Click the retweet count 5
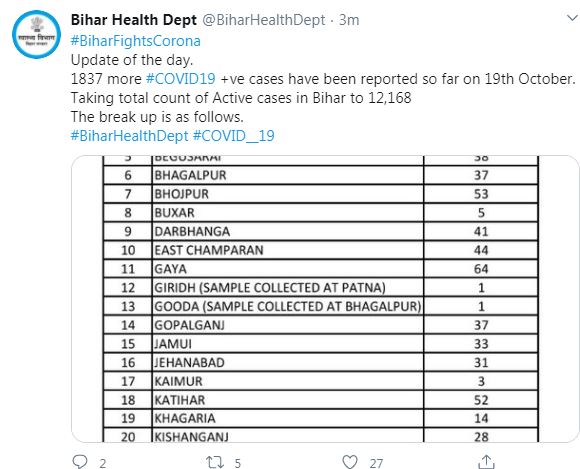 click(x=238, y=463)
